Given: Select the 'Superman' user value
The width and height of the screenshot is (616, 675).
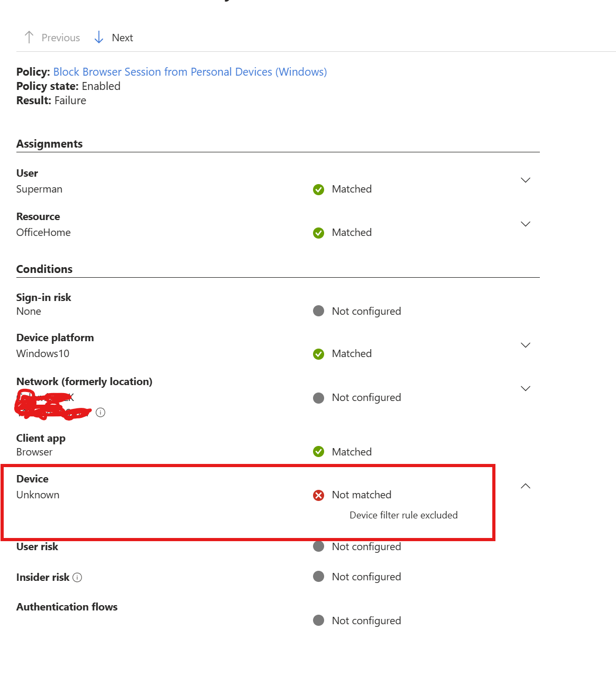Looking at the screenshot, I should coord(39,189).
